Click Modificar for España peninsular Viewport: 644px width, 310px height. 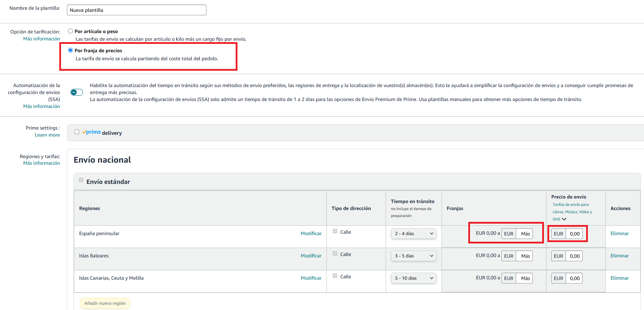click(311, 233)
